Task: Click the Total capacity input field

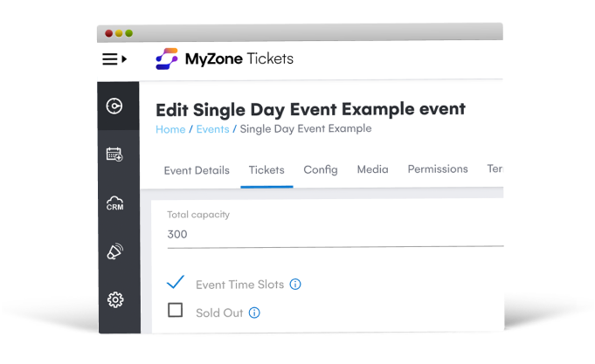Action: click(x=336, y=234)
